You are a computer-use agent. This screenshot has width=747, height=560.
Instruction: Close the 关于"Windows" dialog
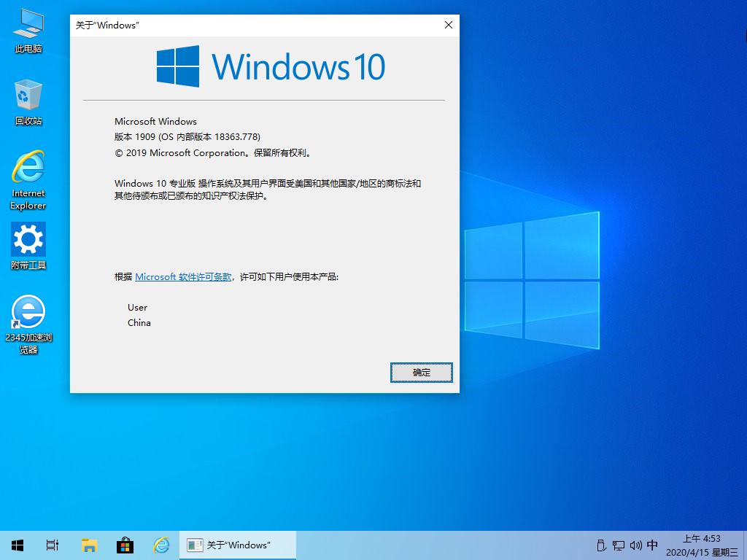click(x=449, y=25)
